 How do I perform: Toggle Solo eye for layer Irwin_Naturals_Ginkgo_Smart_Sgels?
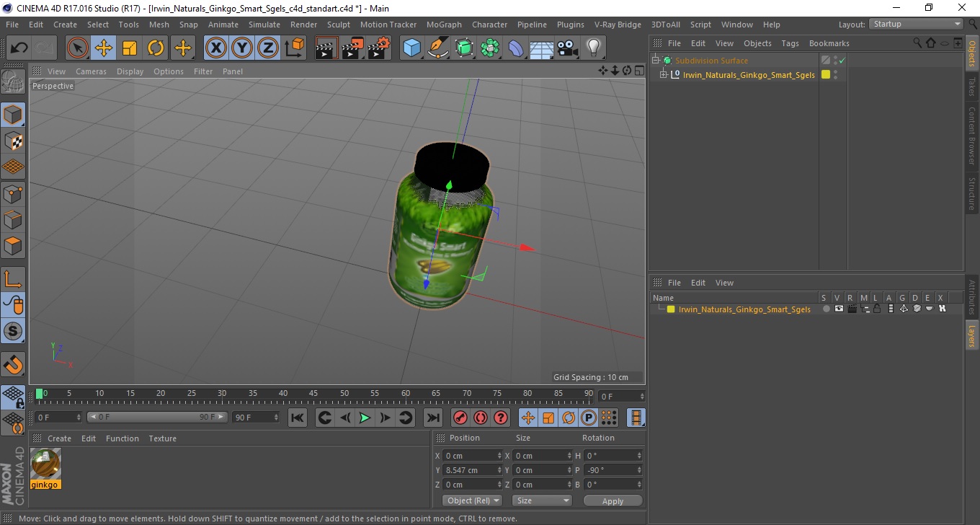pyautogui.click(x=827, y=309)
